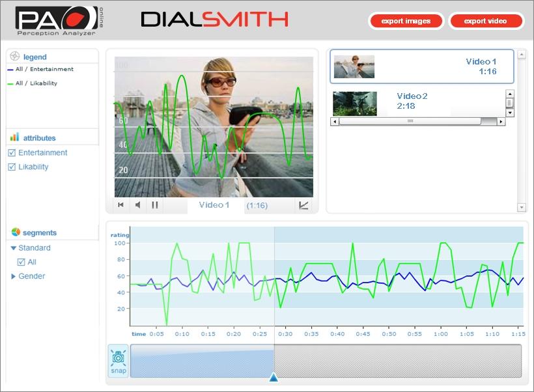Viewport: 534px width, 392px height.
Task: Toggle the All segment checkbox
Action: (21, 262)
